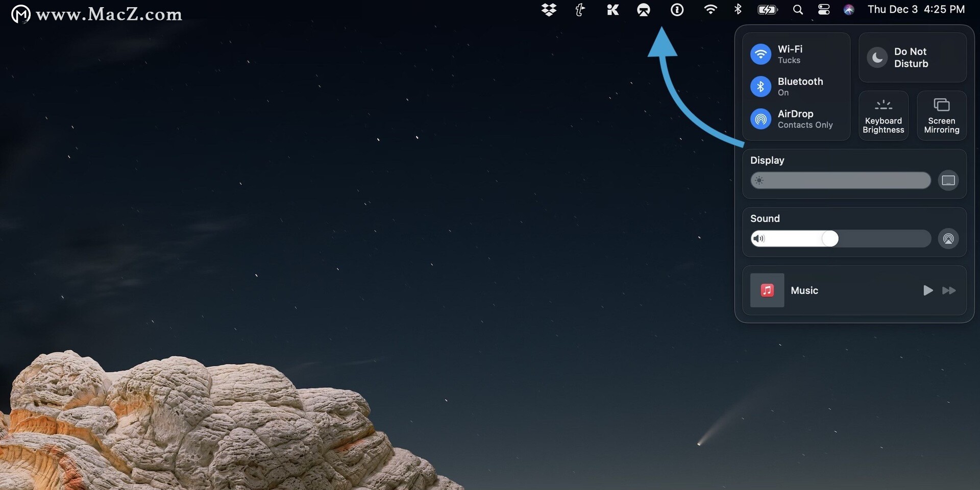Expand the Wi-Fi Tucks network label
This screenshot has width=980, height=490.
[790, 54]
